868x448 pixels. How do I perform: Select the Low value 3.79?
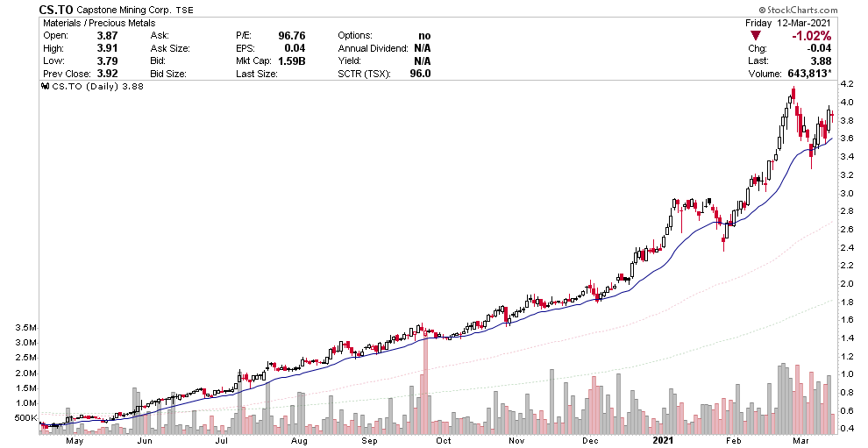point(107,60)
